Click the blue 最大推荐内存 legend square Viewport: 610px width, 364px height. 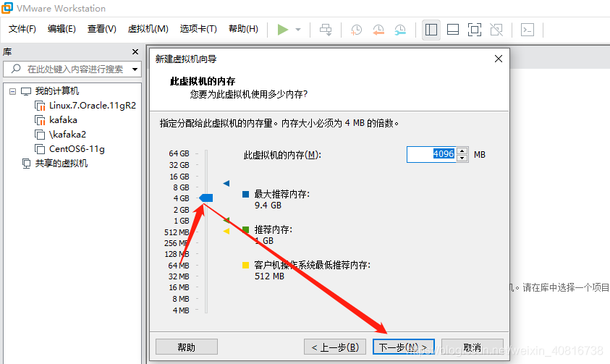(x=245, y=194)
